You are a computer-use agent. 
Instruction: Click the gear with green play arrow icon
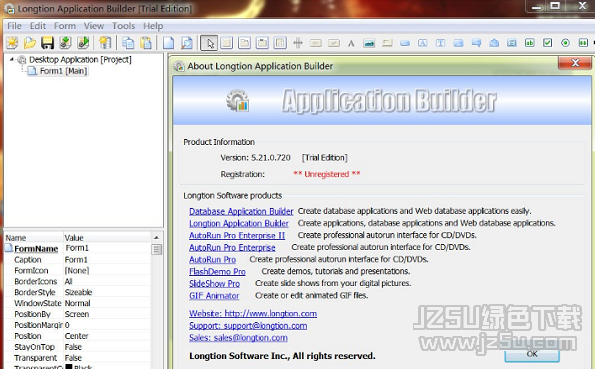[83, 43]
